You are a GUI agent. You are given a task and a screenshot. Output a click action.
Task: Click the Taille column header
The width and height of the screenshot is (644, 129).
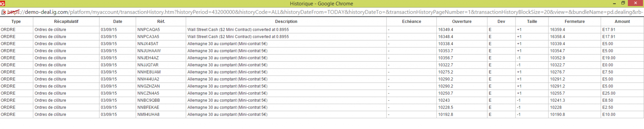[x=532, y=21]
